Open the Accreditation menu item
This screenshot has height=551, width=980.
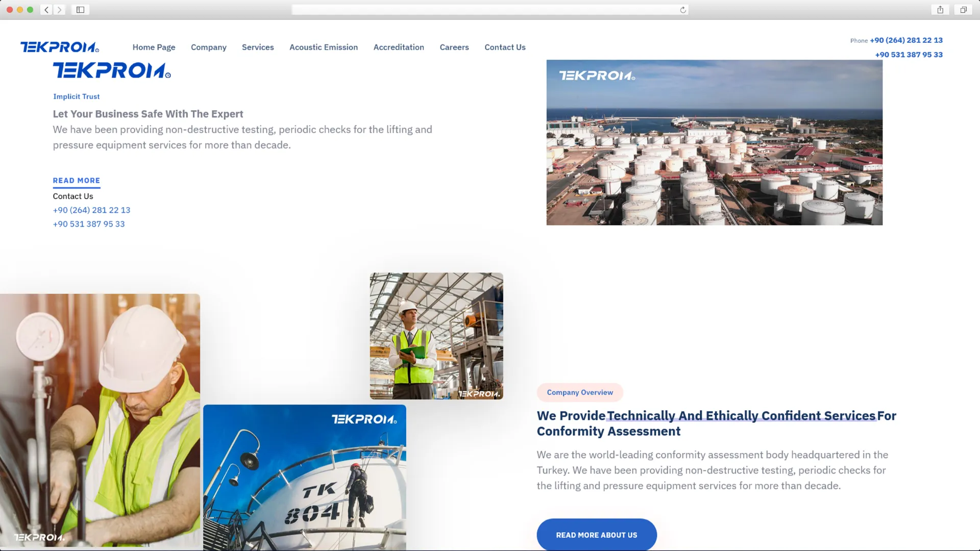[x=399, y=47]
